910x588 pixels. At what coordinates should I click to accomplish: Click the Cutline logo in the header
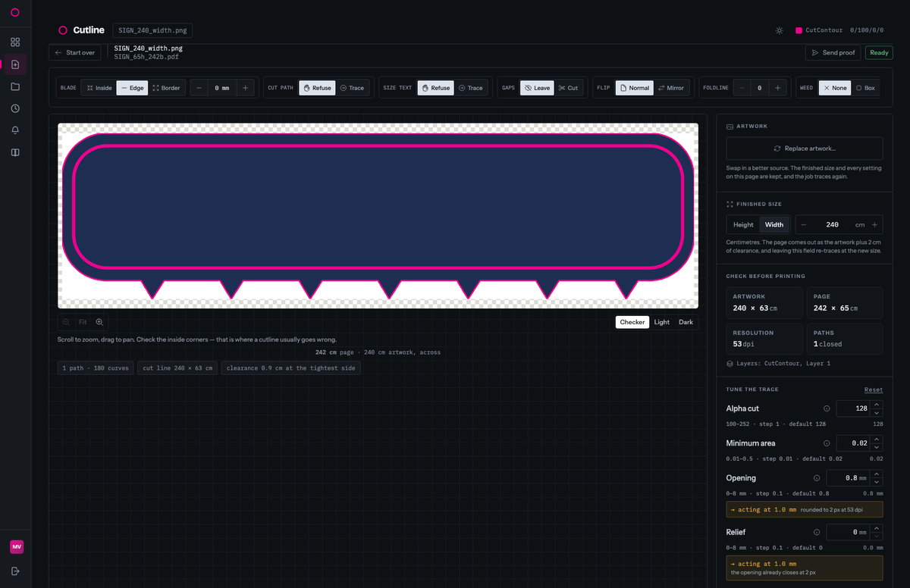point(81,30)
